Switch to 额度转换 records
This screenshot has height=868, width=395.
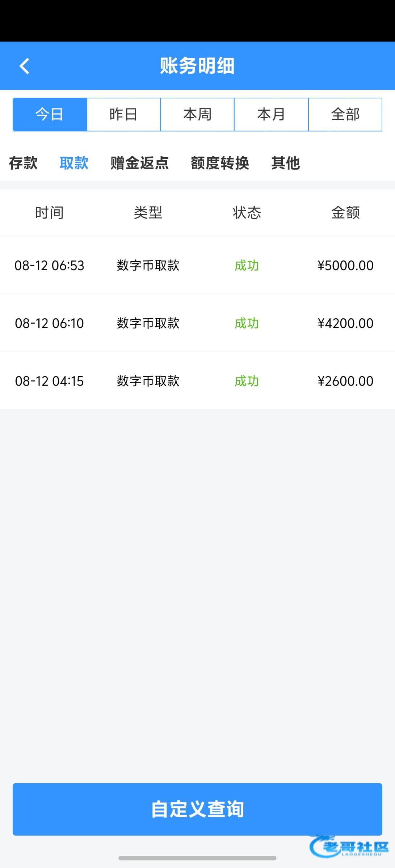coord(220,163)
